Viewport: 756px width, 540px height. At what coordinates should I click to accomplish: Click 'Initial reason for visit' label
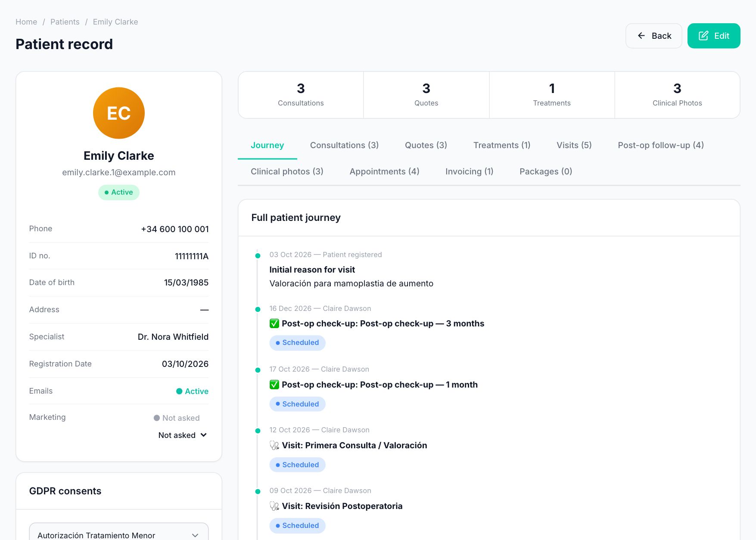312,270
